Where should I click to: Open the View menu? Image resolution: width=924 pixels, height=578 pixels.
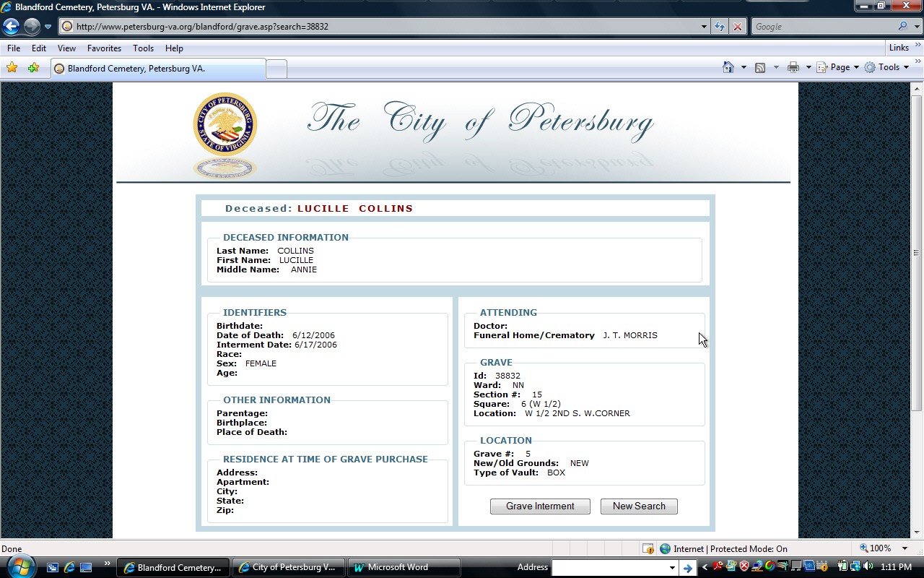pyautogui.click(x=67, y=48)
